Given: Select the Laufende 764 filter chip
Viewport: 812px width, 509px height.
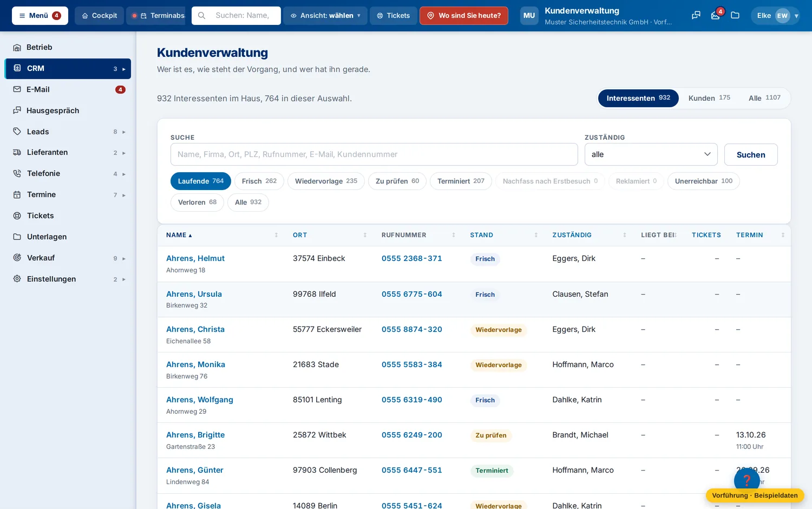Looking at the screenshot, I should (x=201, y=181).
